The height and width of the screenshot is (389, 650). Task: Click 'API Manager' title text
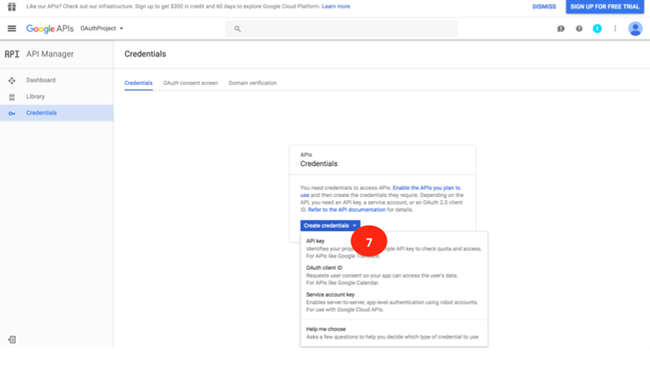[50, 54]
